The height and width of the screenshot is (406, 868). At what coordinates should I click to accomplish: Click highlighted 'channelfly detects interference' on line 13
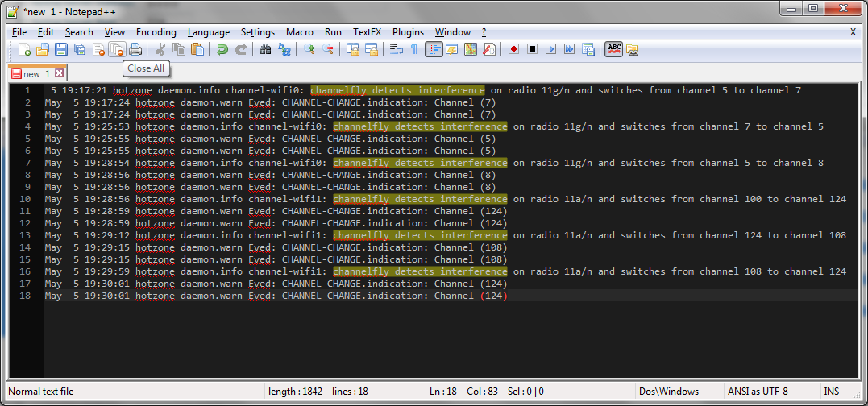coord(420,235)
